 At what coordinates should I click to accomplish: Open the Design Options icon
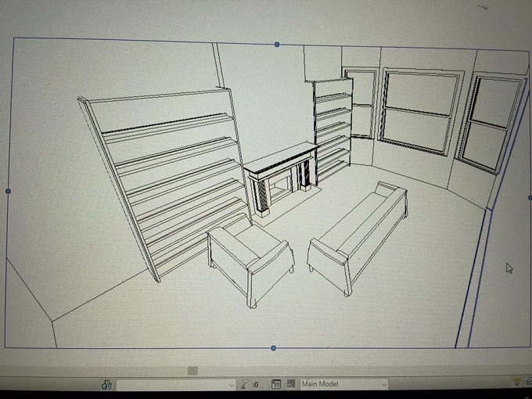276,384
